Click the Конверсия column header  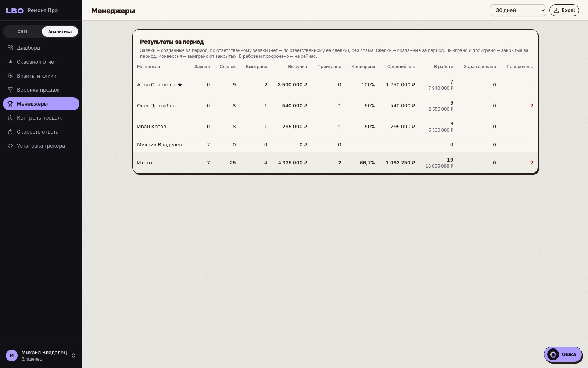363,67
